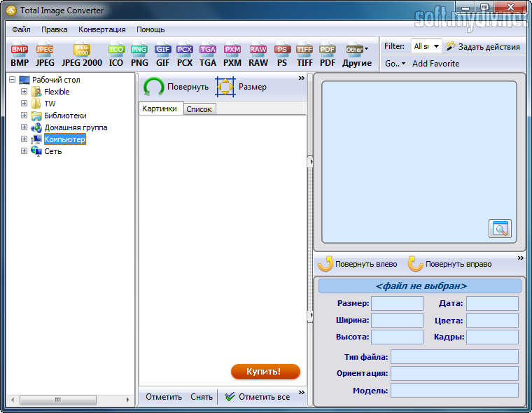Click the BMP format conversion icon
Viewport: 532px width, 413px height.
click(20, 55)
